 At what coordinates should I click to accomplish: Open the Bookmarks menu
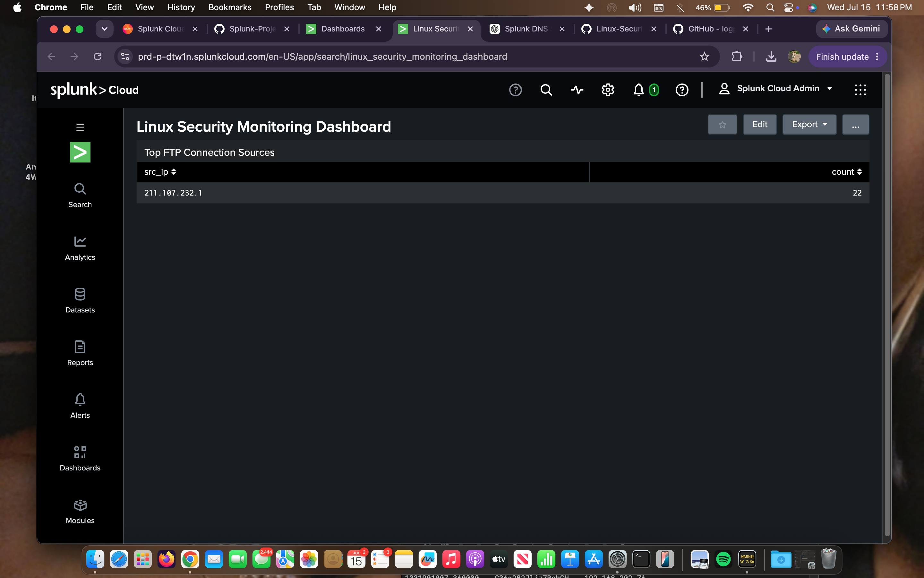(x=230, y=7)
